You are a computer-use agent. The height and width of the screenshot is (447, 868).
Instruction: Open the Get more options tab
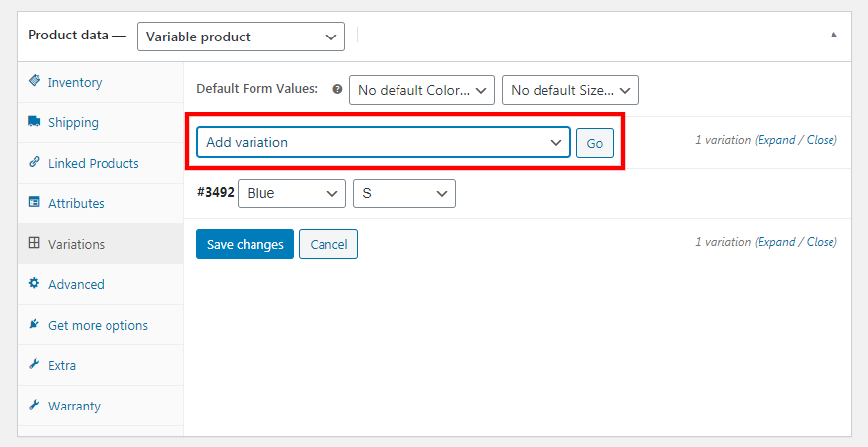101,325
